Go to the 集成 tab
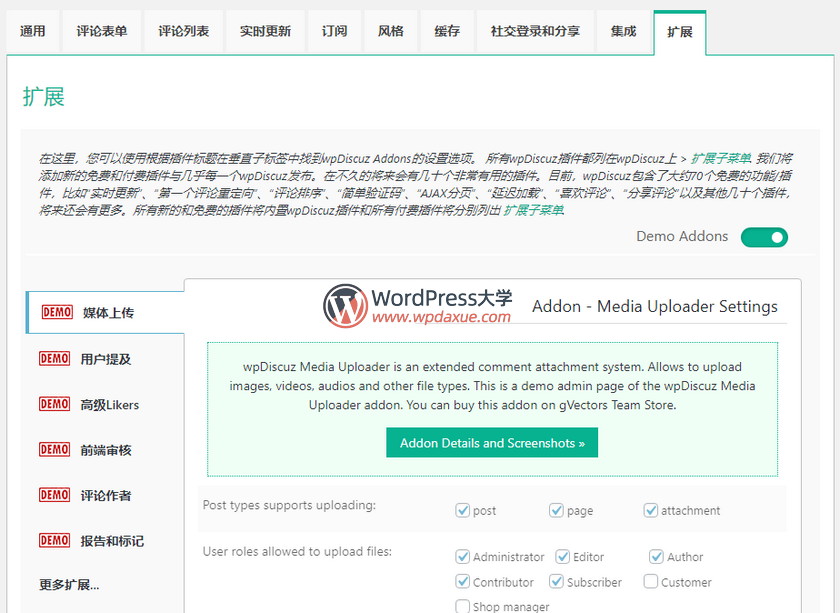This screenshot has height=613, width=840. pos(624,31)
